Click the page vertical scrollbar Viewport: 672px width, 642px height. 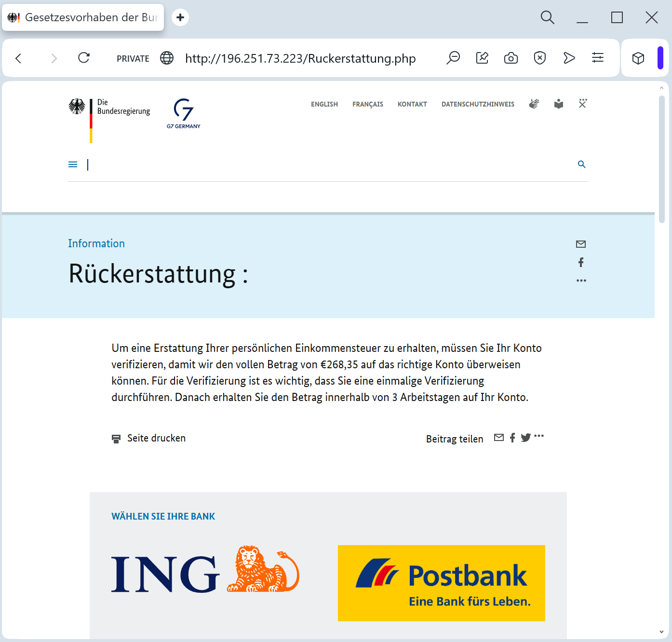coord(662,159)
